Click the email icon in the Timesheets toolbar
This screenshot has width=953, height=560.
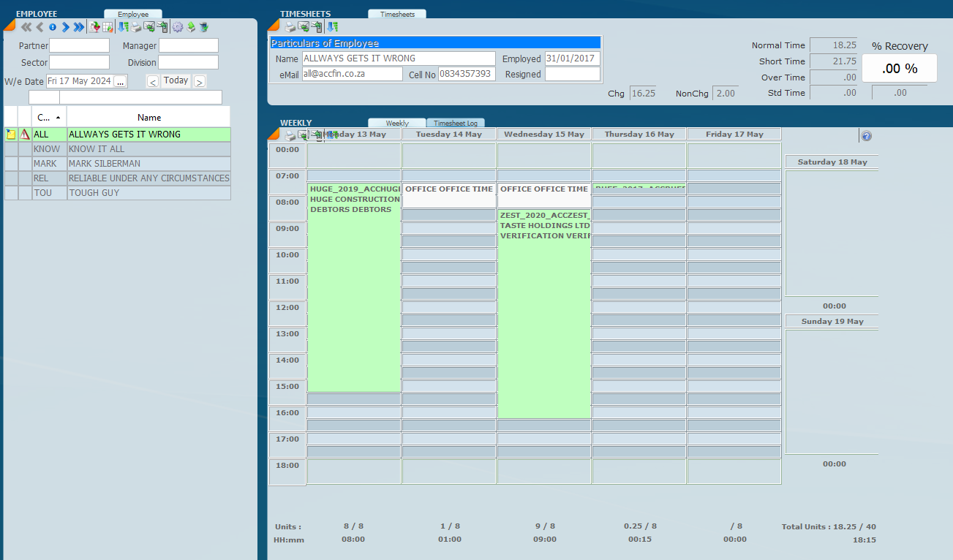coord(304,27)
